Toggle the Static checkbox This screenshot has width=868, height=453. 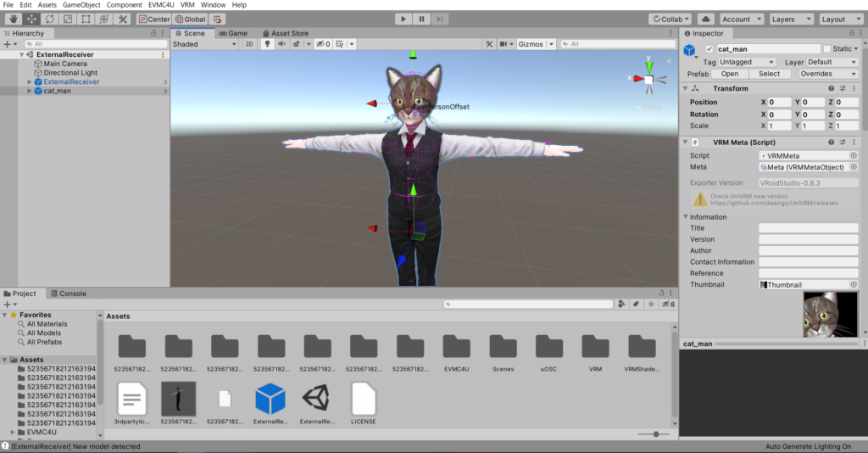(x=826, y=48)
